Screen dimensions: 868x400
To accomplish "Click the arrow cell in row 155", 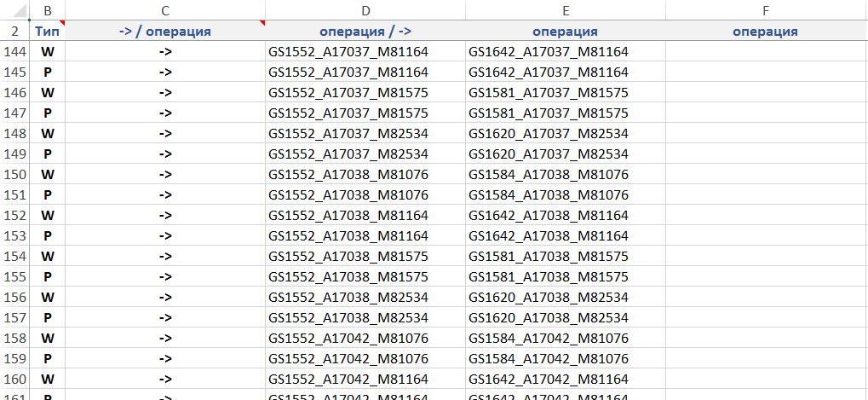I will pos(165,276).
